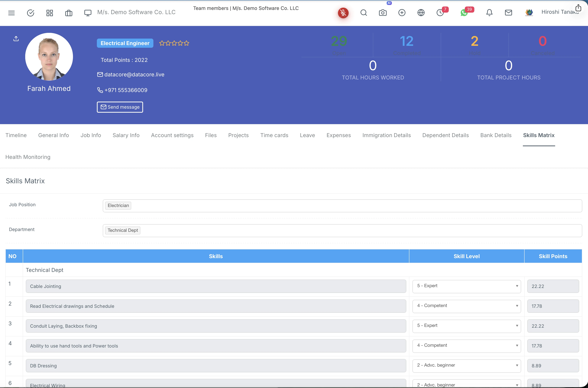This screenshot has width=588, height=388.
Task: Open the hamburger menu
Action: click(11, 13)
